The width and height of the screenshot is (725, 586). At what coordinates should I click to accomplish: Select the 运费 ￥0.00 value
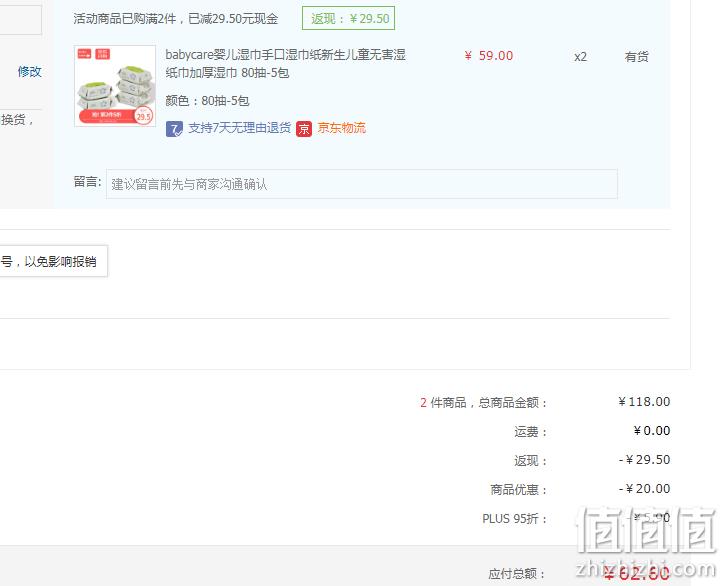click(651, 431)
